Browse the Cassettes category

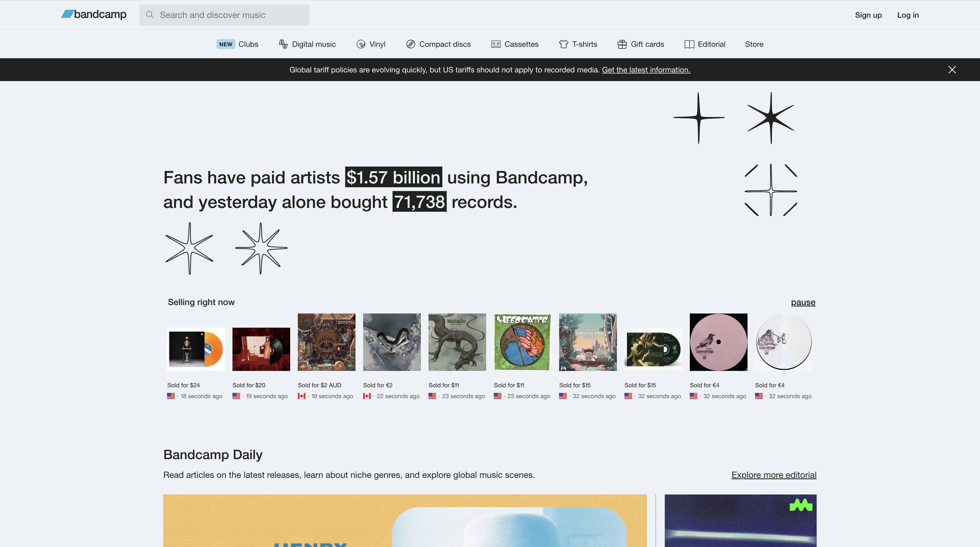click(521, 44)
